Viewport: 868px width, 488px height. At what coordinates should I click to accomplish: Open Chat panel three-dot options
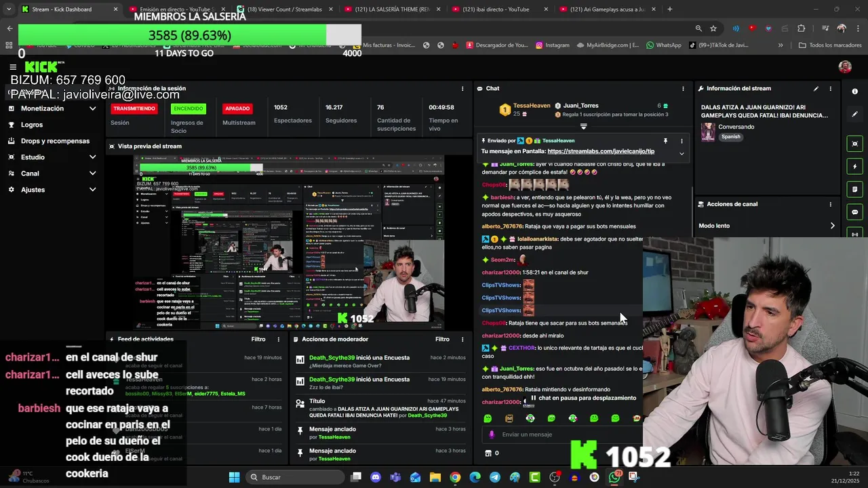683,89
